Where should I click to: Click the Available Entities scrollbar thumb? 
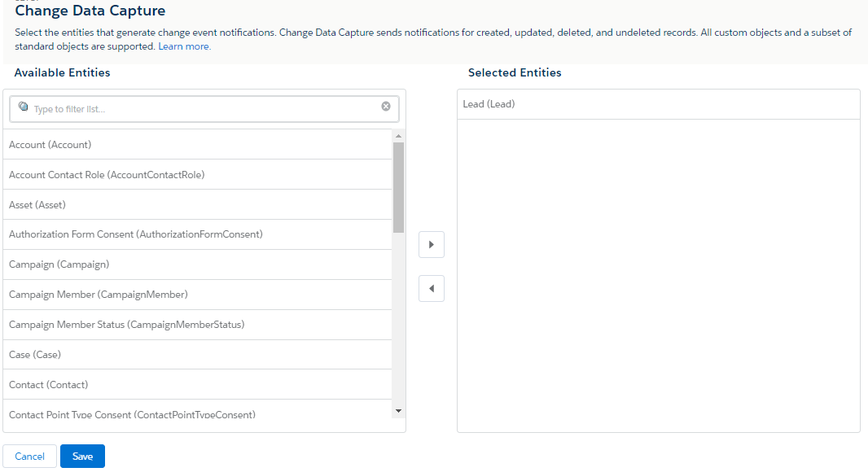click(398, 188)
